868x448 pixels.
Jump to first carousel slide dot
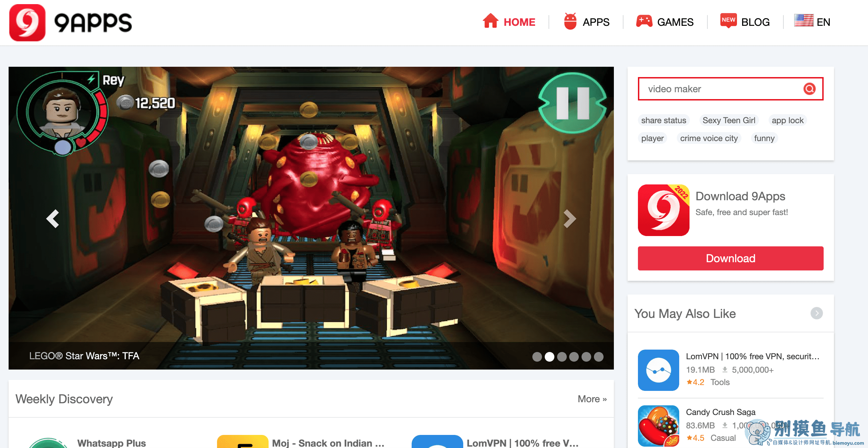point(537,357)
